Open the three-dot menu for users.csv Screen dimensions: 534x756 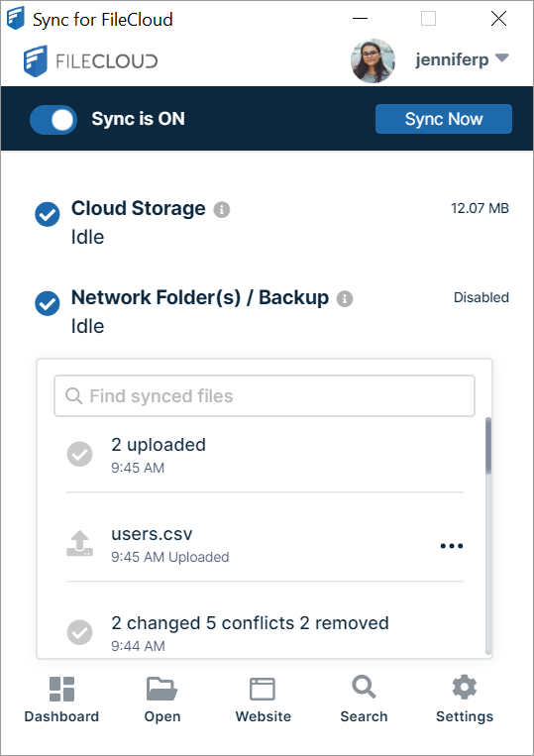click(x=452, y=546)
